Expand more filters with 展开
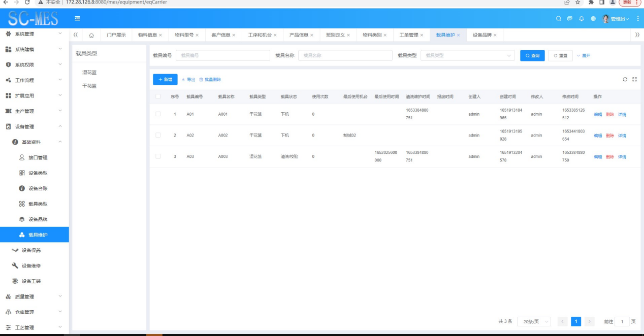Image resolution: width=644 pixels, height=336 pixels. click(x=584, y=55)
